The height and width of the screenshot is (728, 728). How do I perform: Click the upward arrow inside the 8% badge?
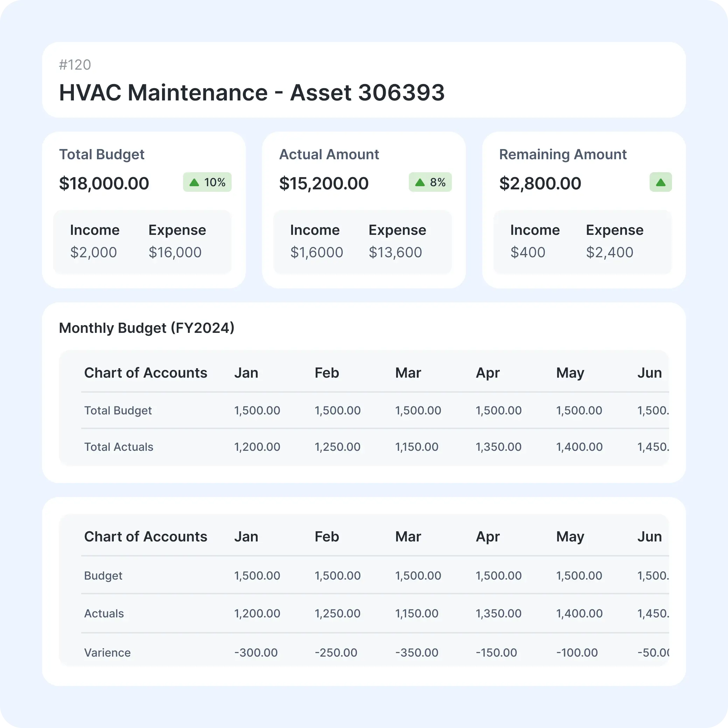[x=420, y=182]
